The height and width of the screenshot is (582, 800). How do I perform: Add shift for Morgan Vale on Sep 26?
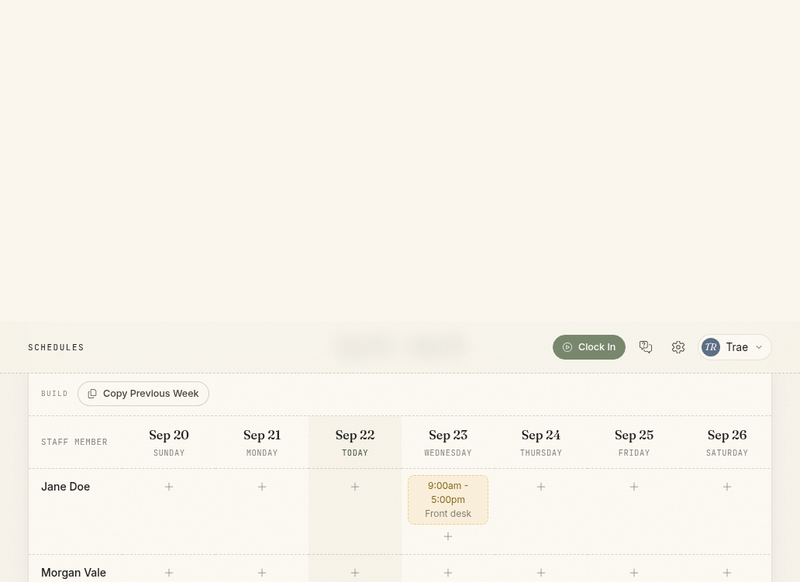(x=727, y=573)
